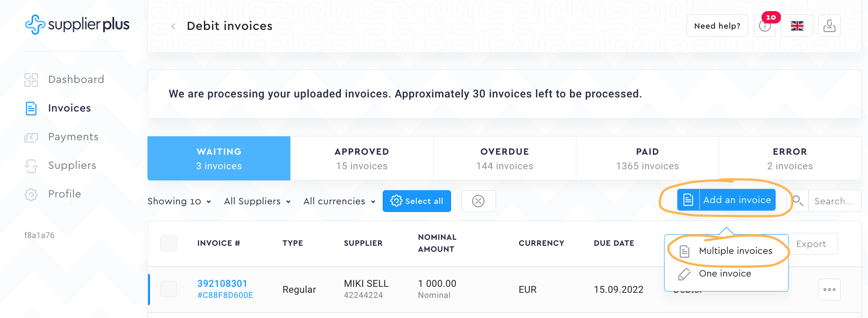This screenshot has height=318, width=868.
Task: Open the All currencies dropdown
Action: click(339, 201)
